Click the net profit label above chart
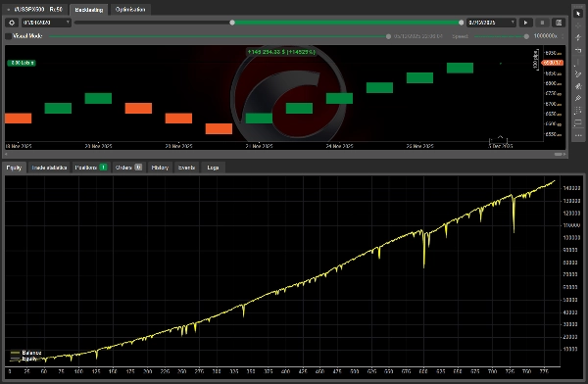 (281, 52)
